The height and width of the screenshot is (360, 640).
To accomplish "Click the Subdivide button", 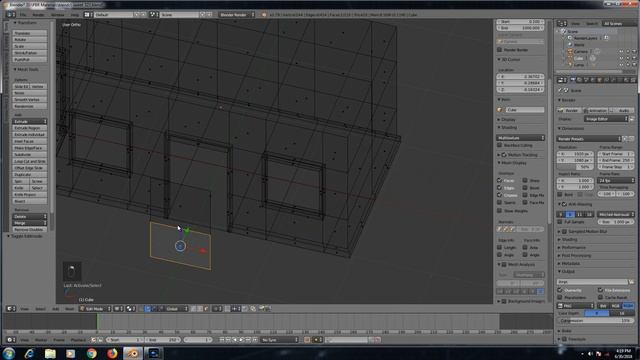I will 30,155.
